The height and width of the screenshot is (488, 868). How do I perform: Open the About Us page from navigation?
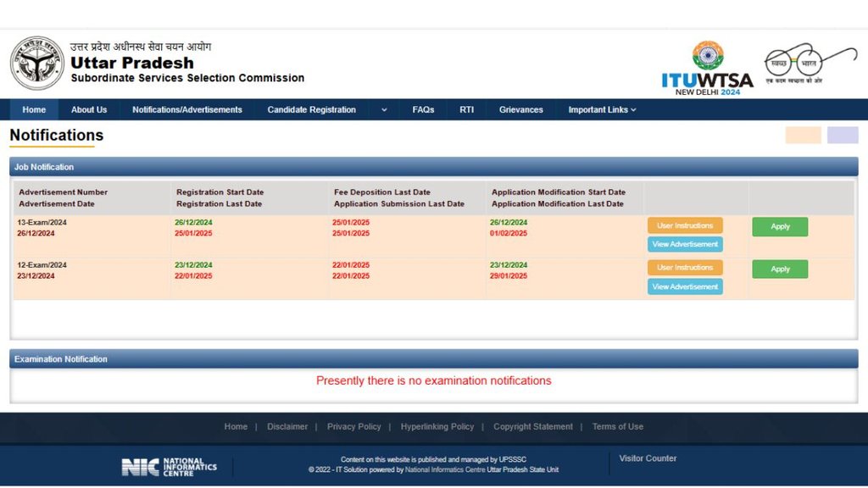89,109
